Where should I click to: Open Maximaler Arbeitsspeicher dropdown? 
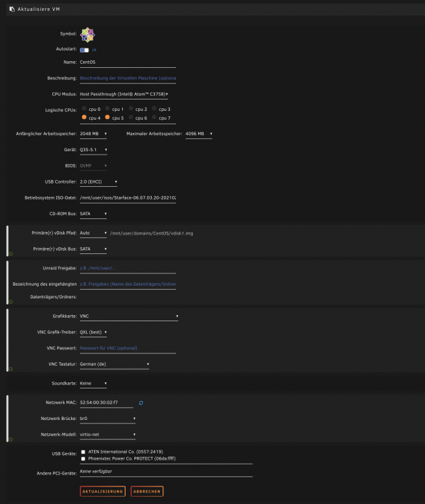(199, 134)
